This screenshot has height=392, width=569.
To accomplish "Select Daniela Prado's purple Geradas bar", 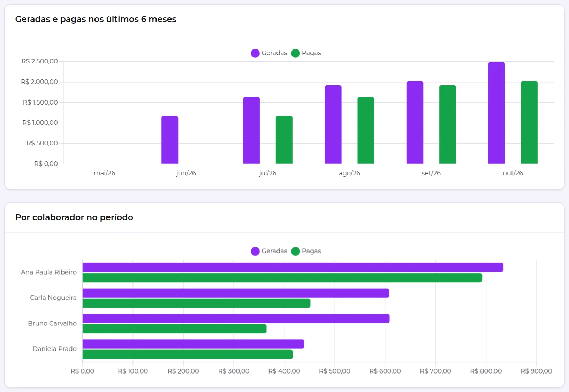I will (x=194, y=344).
